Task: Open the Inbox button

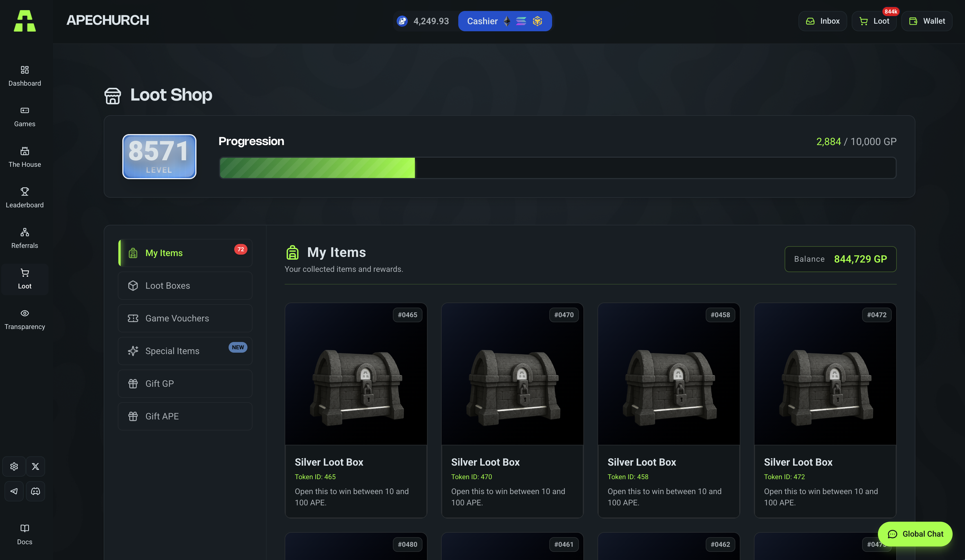Action: pyautogui.click(x=822, y=21)
